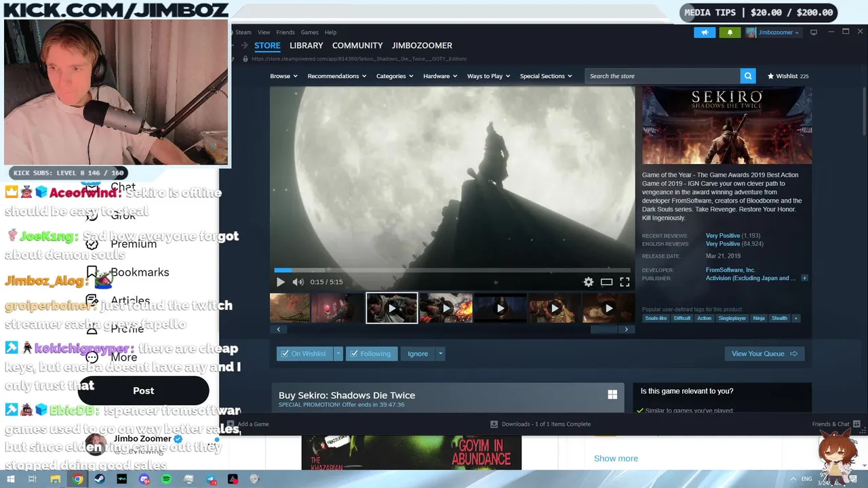The image size is (868, 488).
Task: Open Big Picture mode monitor icon
Action: coord(814,32)
